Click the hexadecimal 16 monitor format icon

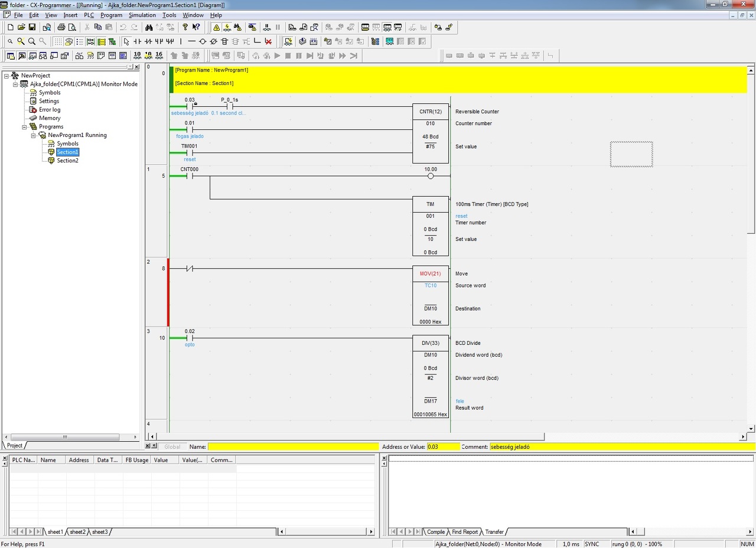(x=159, y=56)
